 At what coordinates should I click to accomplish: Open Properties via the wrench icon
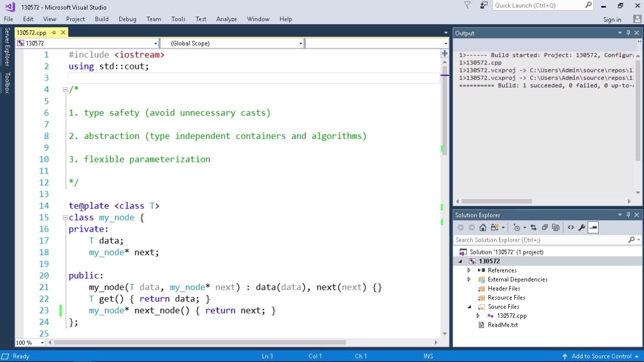click(x=582, y=228)
